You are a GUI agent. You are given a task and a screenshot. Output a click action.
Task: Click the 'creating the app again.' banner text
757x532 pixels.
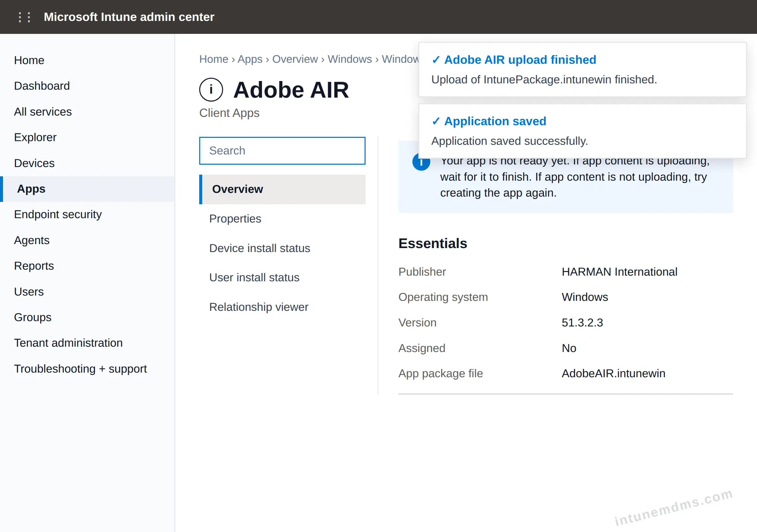(x=498, y=193)
